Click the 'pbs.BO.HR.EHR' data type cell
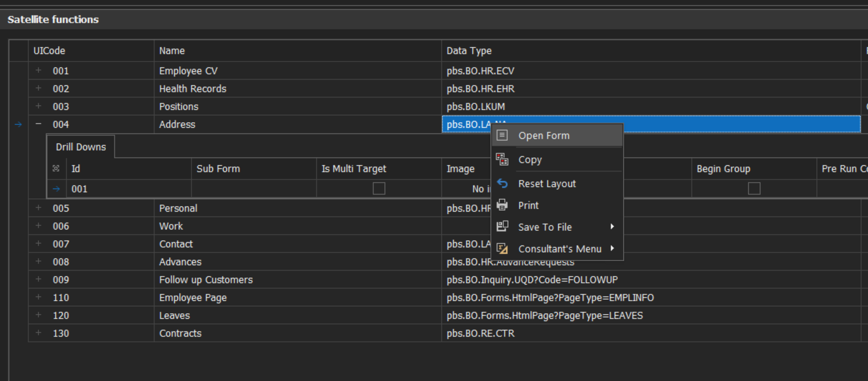This screenshot has width=868, height=381. pyautogui.click(x=651, y=89)
